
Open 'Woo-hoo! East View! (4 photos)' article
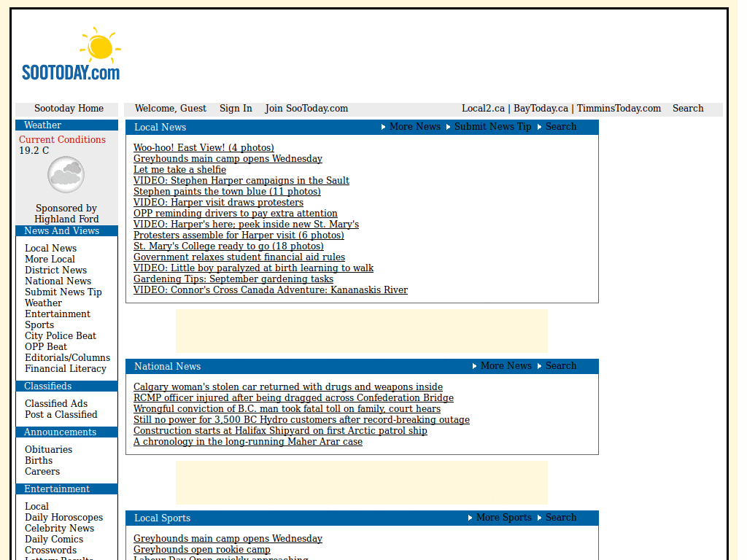click(x=204, y=147)
